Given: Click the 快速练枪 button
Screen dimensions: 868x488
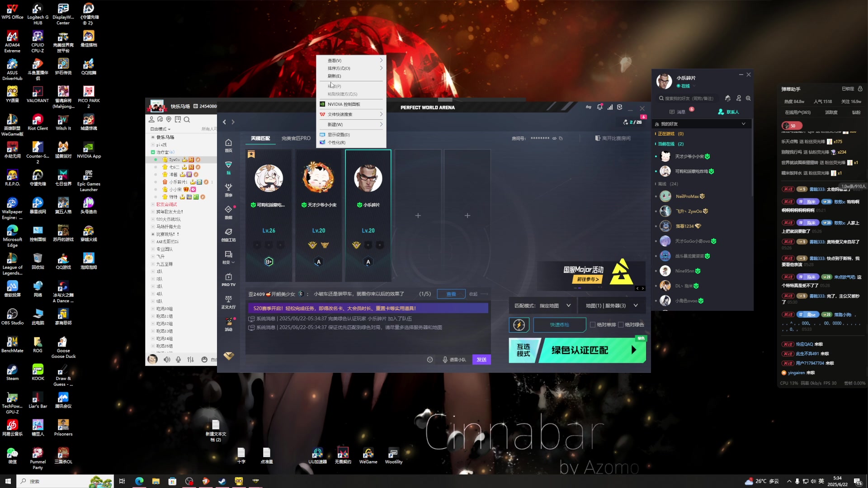Looking at the screenshot, I should [560, 325].
